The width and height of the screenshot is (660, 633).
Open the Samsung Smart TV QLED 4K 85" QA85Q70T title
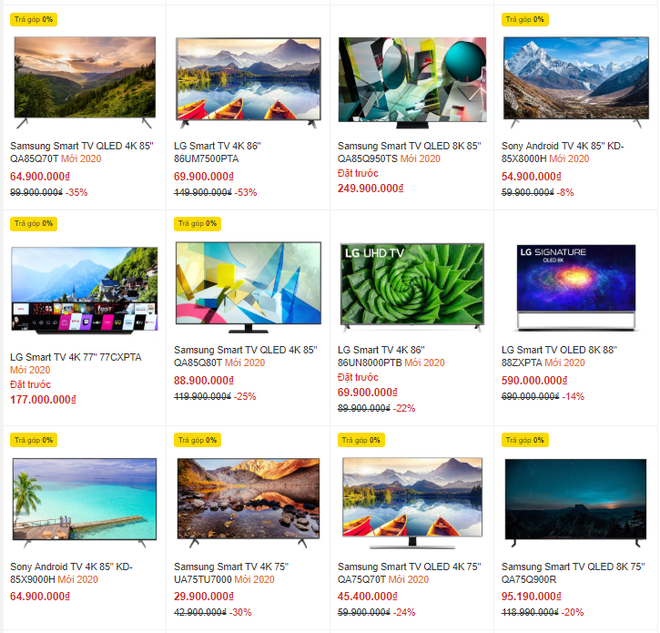tap(82, 152)
